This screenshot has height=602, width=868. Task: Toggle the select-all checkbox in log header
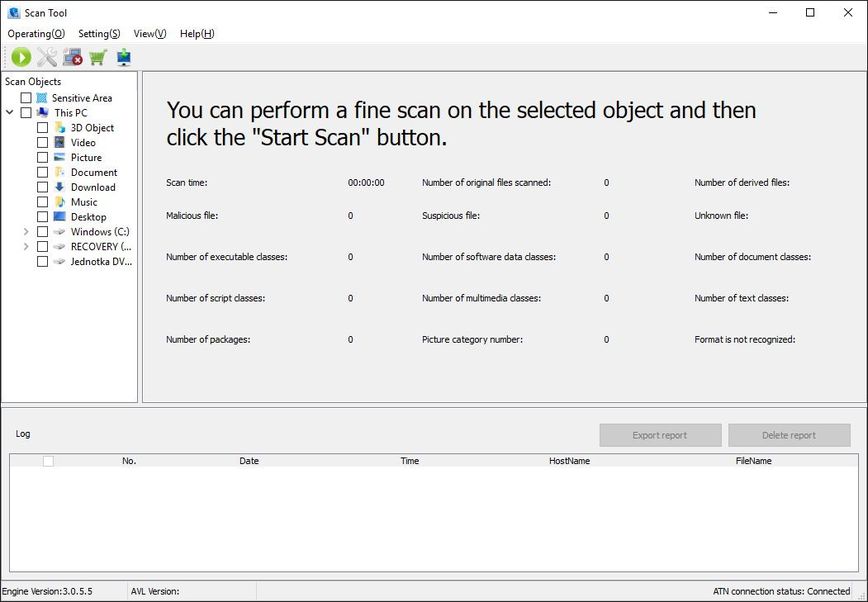coord(48,461)
